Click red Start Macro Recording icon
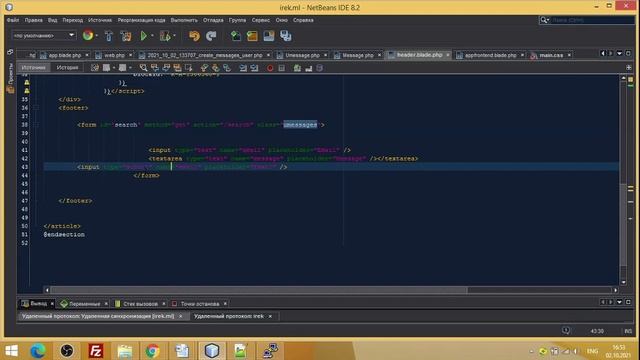This screenshot has height=360, width=640. point(270,68)
